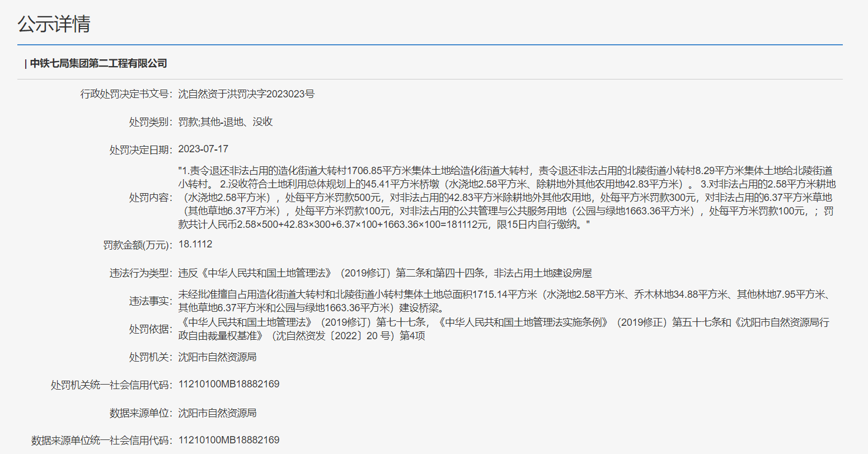The height and width of the screenshot is (454, 868).
Task: Click the 罚款金额(万元) label
Action: point(138,245)
